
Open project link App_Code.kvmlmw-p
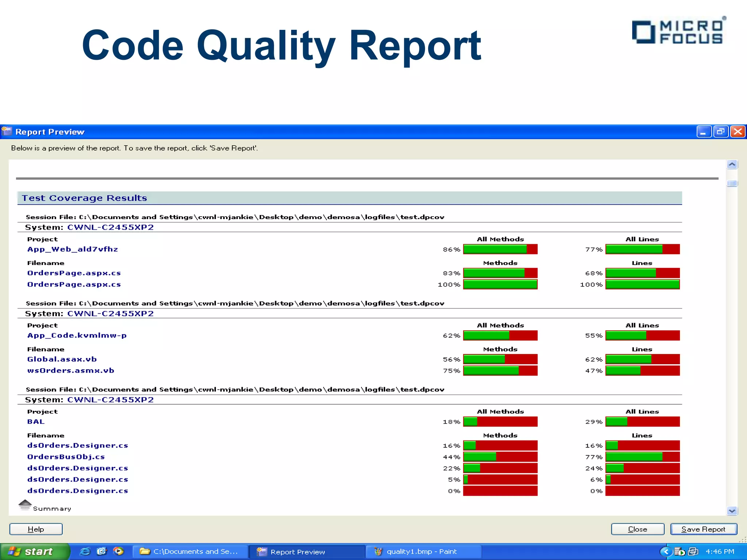(77, 335)
